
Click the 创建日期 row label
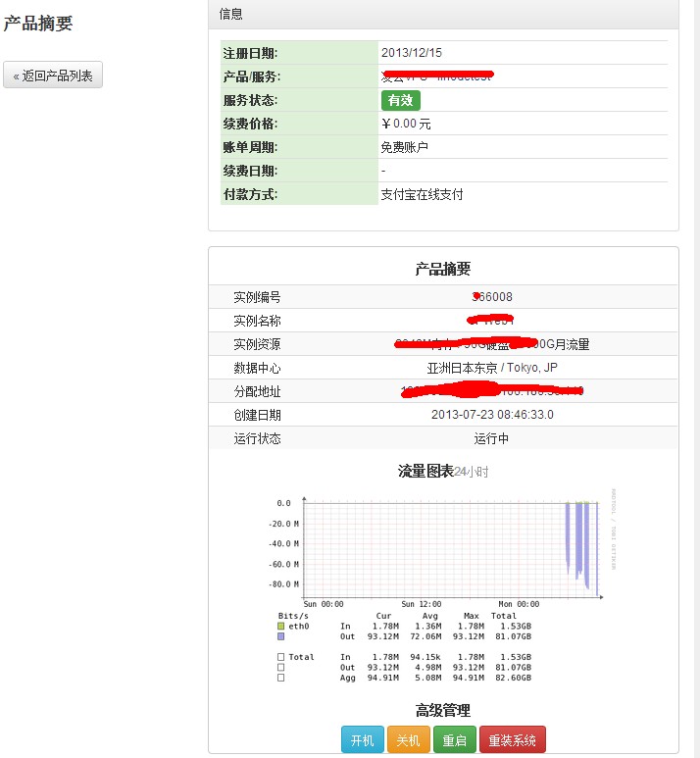click(257, 415)
